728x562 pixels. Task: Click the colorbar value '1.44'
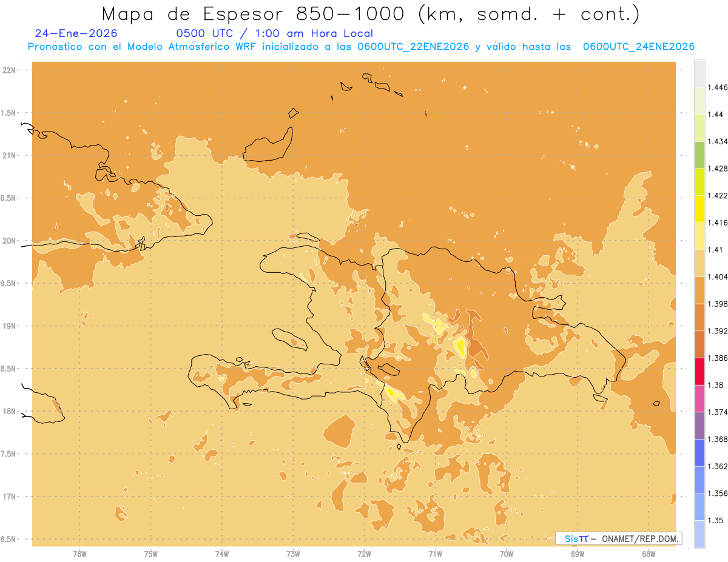716,115
